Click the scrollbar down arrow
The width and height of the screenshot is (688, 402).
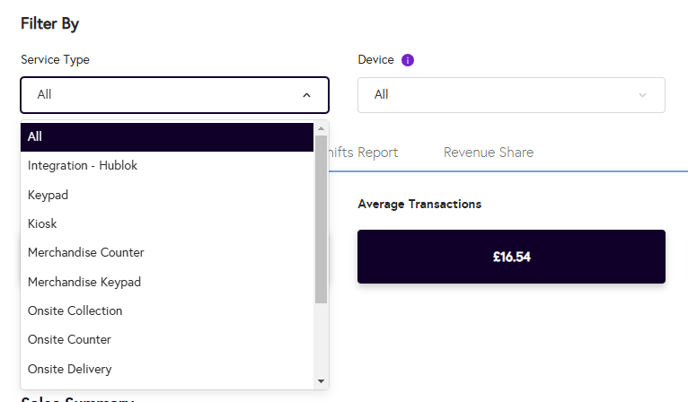[321, 381]
